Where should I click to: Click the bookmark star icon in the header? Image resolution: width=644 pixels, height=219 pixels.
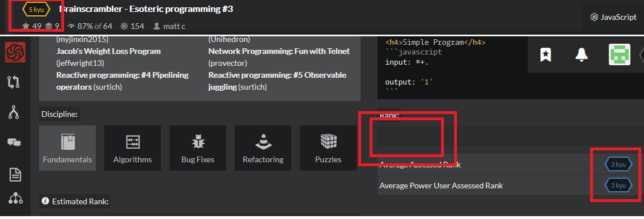pos(545,54)
